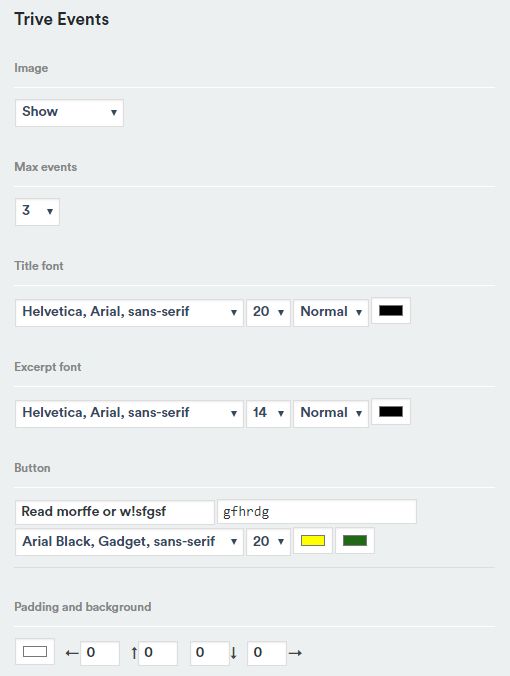Open the button font size 20 dropdown
This screenshot has height=676, width=510.
pos(268,541)
